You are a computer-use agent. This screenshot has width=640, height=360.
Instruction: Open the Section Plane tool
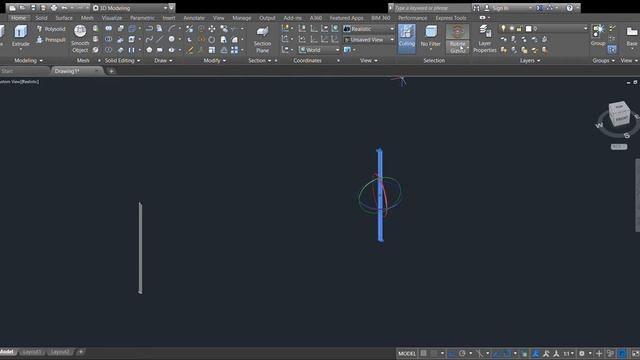click(x=262, y=40)
